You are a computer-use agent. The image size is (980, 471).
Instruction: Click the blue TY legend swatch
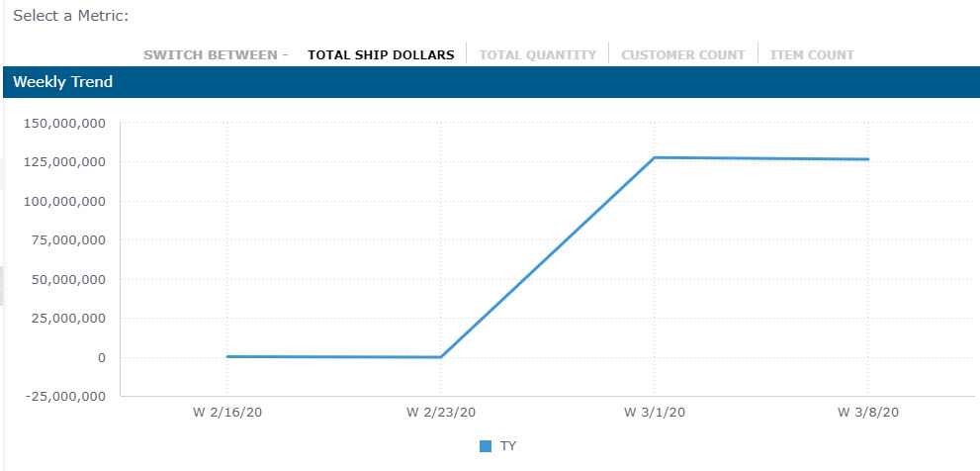click(x=486, y=446)
